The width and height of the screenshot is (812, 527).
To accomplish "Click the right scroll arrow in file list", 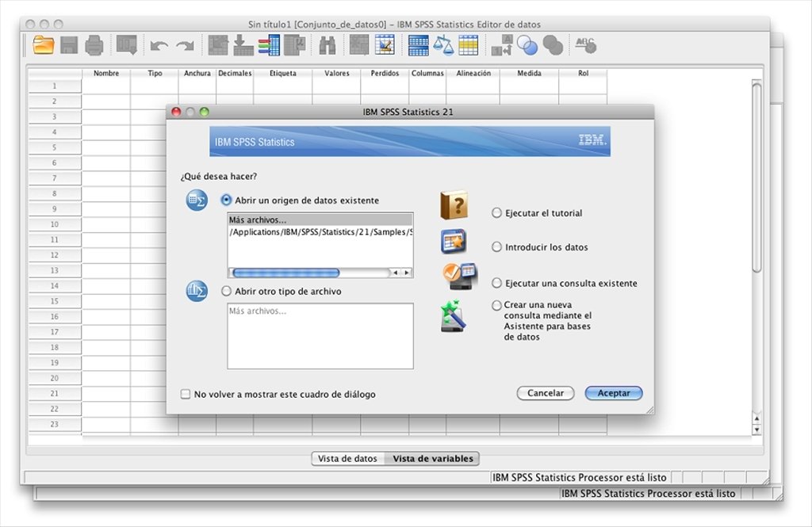I will coord(407,273).
